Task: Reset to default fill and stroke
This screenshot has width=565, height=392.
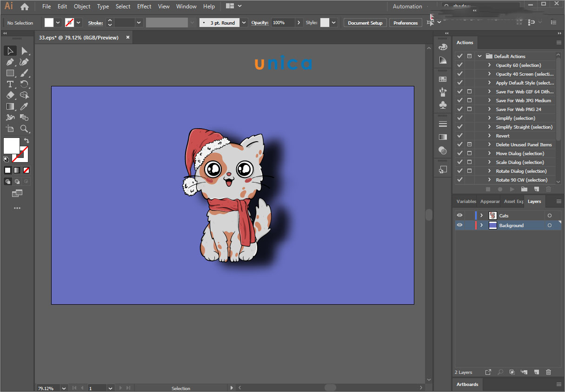Action: click(x=6, y=159)
